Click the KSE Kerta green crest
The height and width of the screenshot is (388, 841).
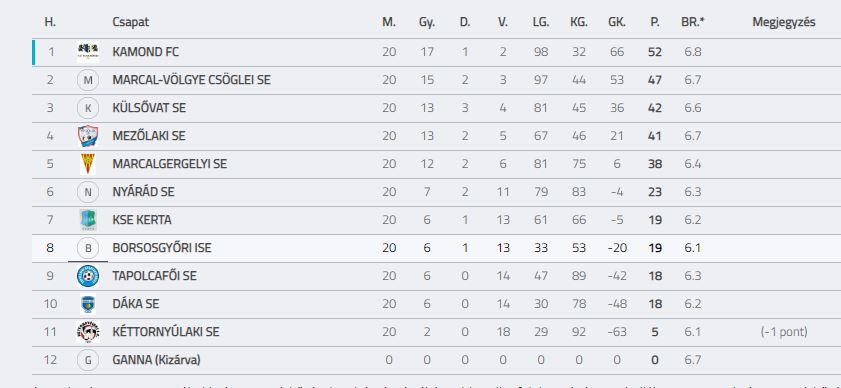tap(88, 220)
